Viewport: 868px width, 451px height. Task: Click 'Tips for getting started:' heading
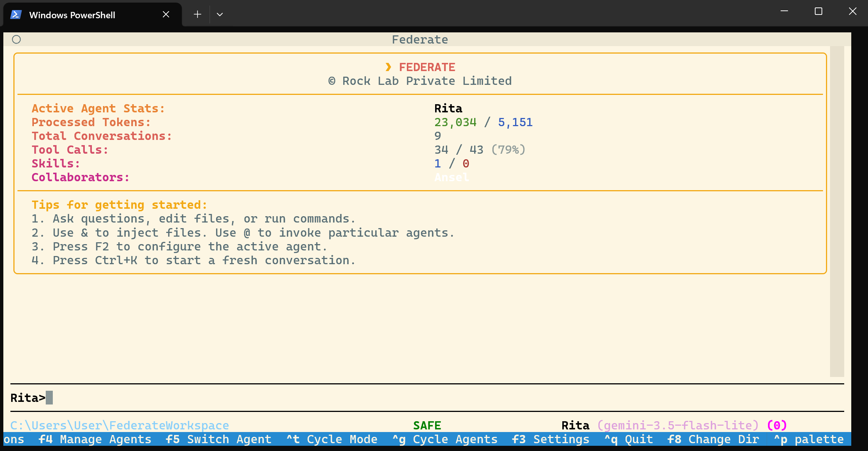[x=119, y=205]
